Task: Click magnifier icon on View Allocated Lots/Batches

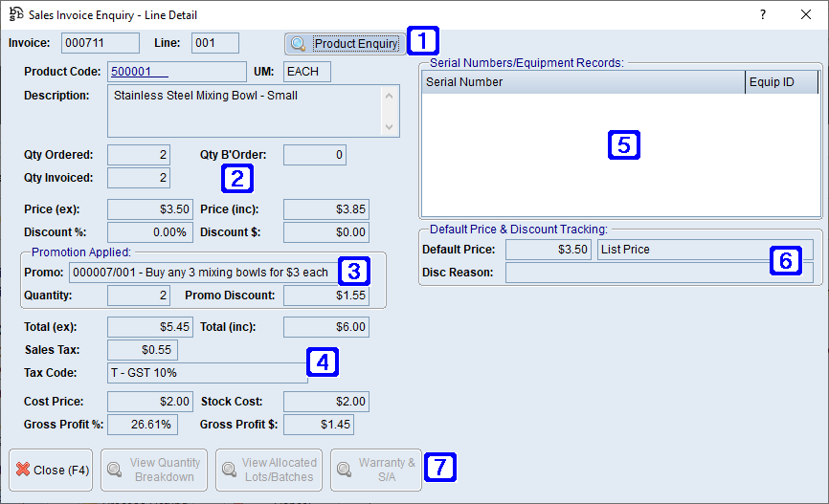Action: coord(230,470)
